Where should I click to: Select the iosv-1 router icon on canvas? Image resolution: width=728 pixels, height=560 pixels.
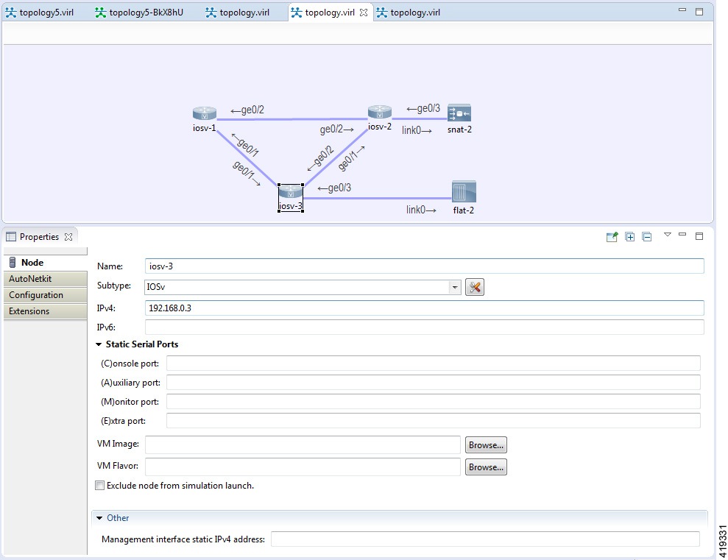[204, 112]
